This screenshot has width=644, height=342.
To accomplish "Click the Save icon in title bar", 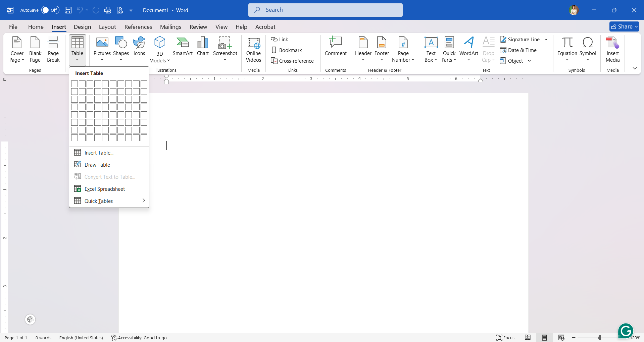I will pos(68,10).
